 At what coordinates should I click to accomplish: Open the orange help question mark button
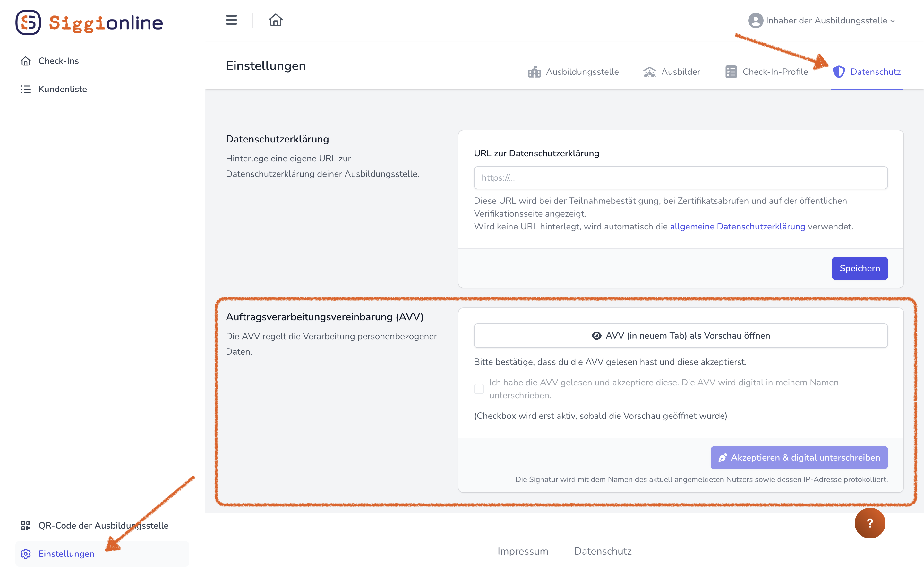click(x=869, y=523)
